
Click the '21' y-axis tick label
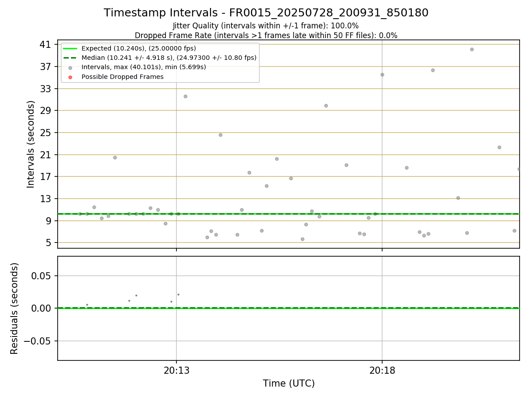[x=46, y=155]
